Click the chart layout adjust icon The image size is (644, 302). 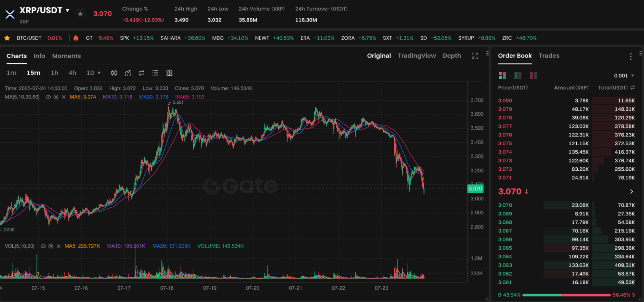point(169,73)
